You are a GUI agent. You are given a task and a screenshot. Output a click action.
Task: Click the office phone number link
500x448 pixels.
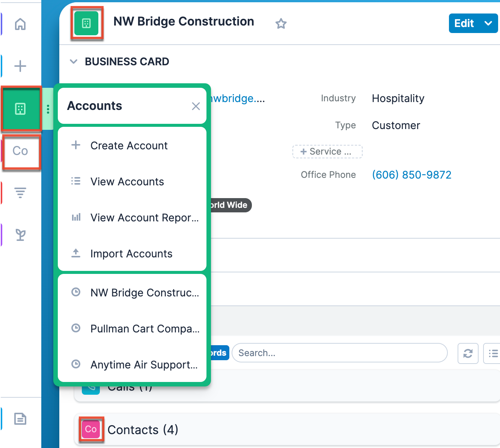pos(411,175)
